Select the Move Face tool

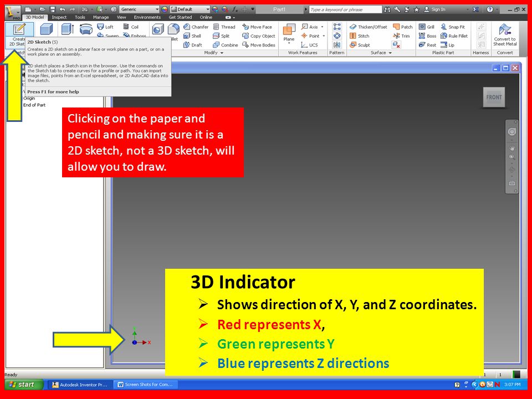click(257, 27)
